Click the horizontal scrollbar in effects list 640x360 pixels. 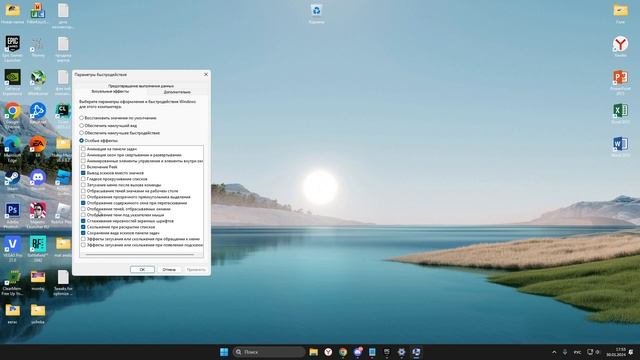pyautogui.click(x=140, y=255)
